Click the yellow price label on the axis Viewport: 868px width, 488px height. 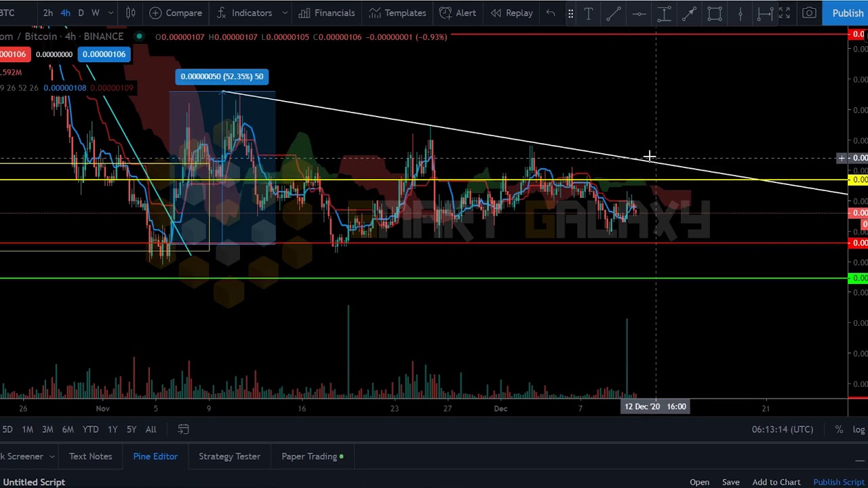point(859,180)
